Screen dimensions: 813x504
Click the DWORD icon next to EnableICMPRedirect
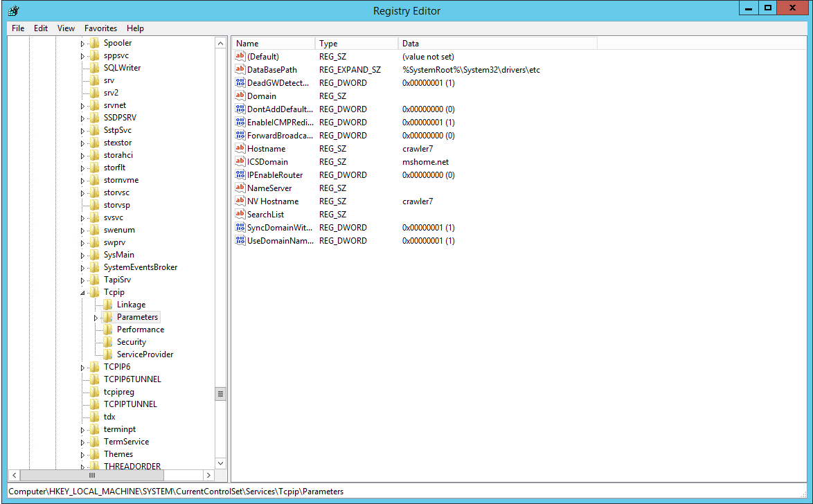[240, 123]
